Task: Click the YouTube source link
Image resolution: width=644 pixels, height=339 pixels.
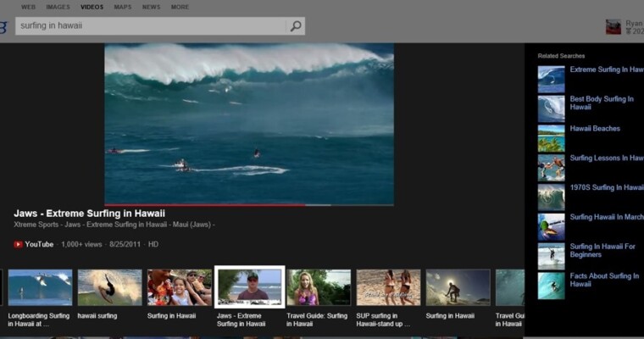Action: 39,244
